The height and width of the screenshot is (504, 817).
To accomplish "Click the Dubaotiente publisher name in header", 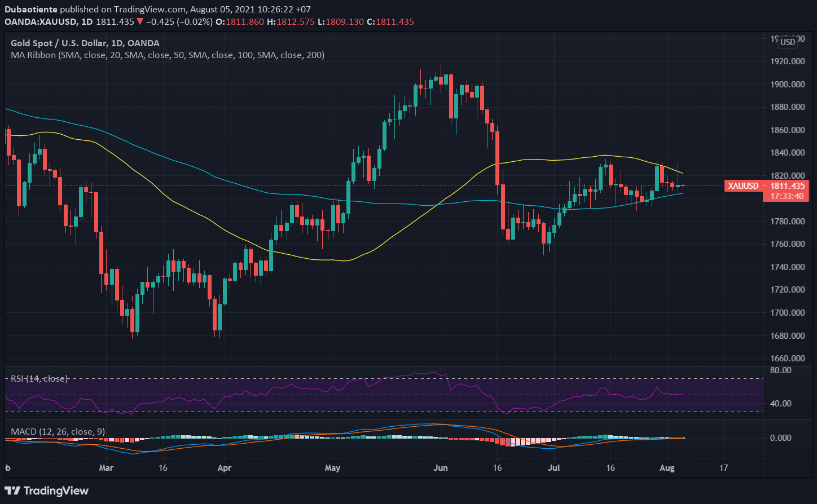I will (30, 10).
